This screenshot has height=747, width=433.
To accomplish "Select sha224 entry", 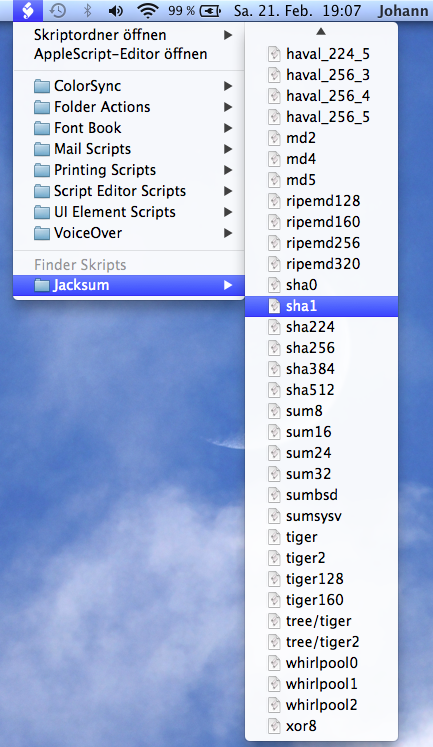I will (x=322, y=327).
